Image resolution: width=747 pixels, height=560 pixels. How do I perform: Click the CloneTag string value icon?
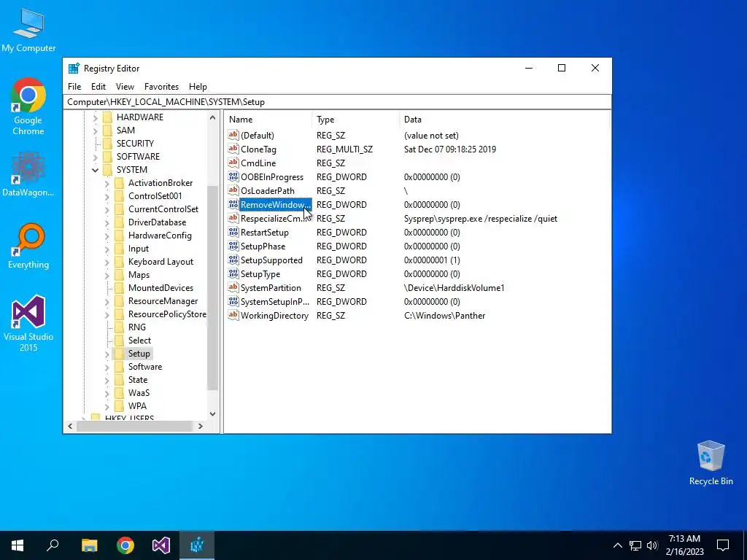point(233,149)
